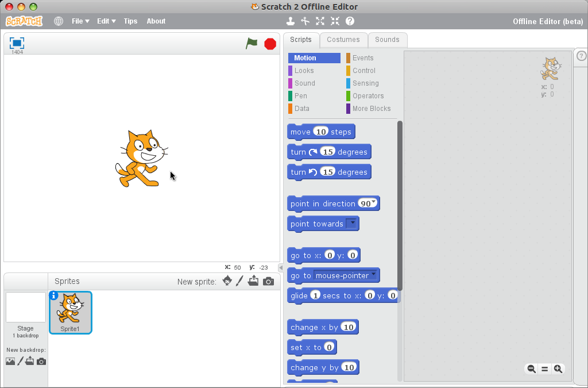Image resolution: width=588 pixels, height=388 pixels.
Task: Select the Sprite1 thumbnail
Action: click(71, 312)
